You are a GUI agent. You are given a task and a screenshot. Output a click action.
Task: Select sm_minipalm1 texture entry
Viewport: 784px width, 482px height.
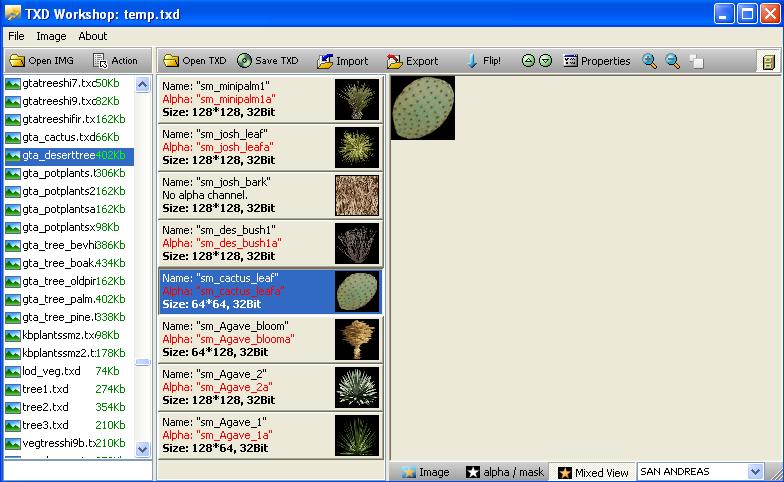pos(270,99)
